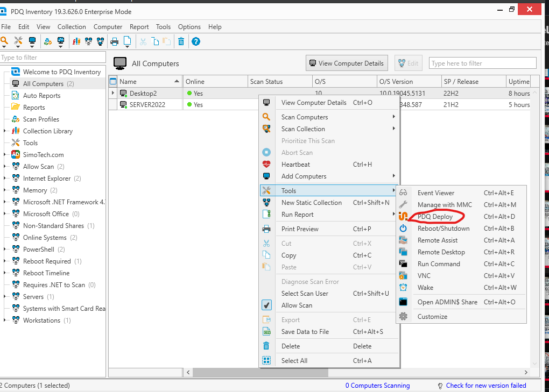Expand the SimoTech.com tree node
This screenshot has height=392, width=549.
click(4, 154)
